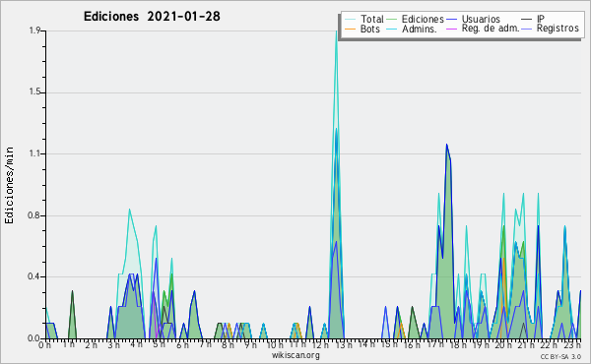Click the Bots orange legend line

[x=350, y=29]
